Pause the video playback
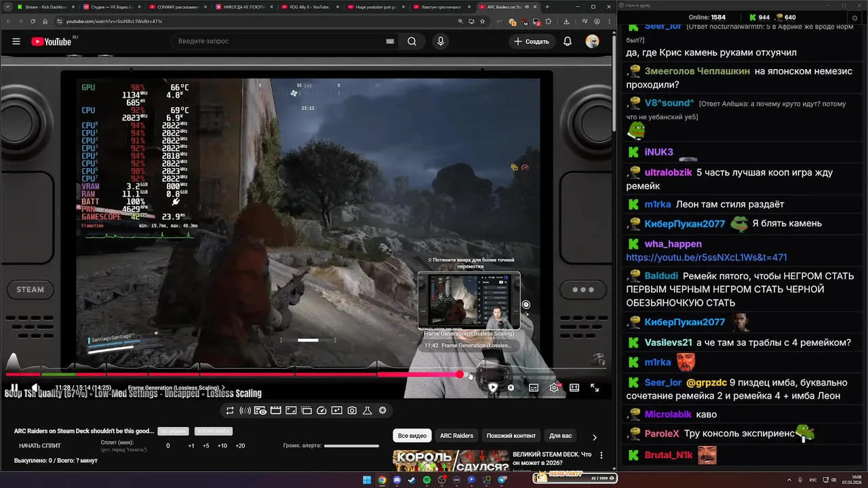 pyautogui.click(x=14, y=388)
